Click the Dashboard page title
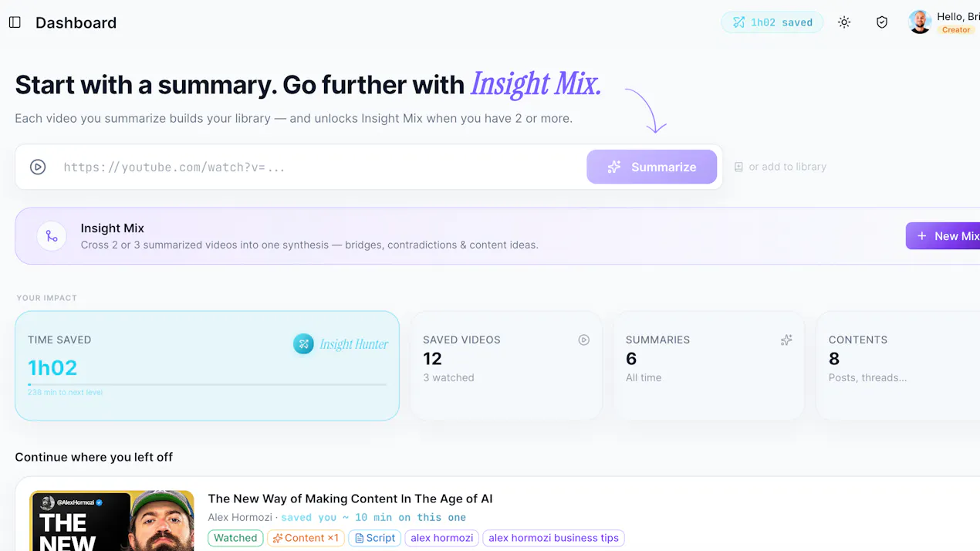Screen dimensions: 980x551 tap(76, 22)
